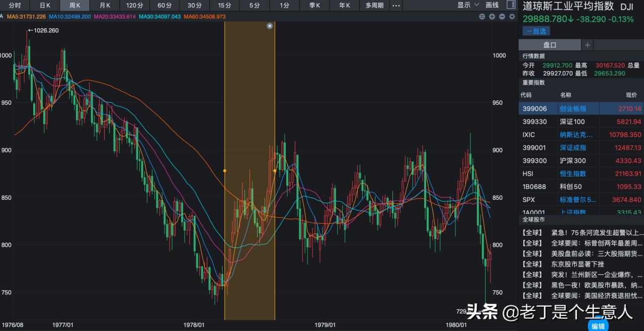Select the 120分 period tab
Image resolution: width=644 pixels, height=331 pixels.
135,6
